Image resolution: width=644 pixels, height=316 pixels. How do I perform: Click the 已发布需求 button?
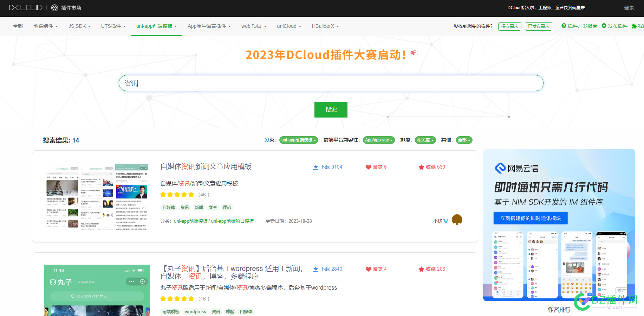(539, 26)
